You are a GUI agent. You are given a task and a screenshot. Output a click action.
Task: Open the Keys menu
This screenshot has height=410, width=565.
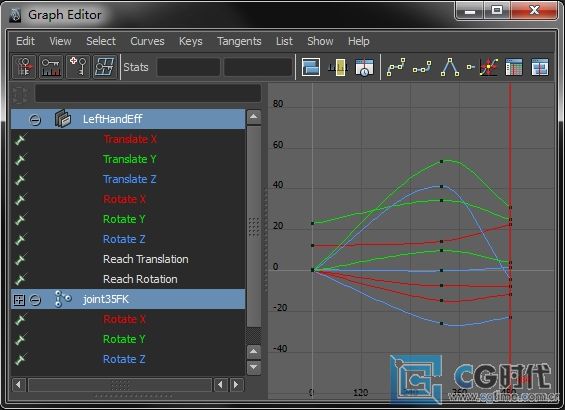point(190,41)
